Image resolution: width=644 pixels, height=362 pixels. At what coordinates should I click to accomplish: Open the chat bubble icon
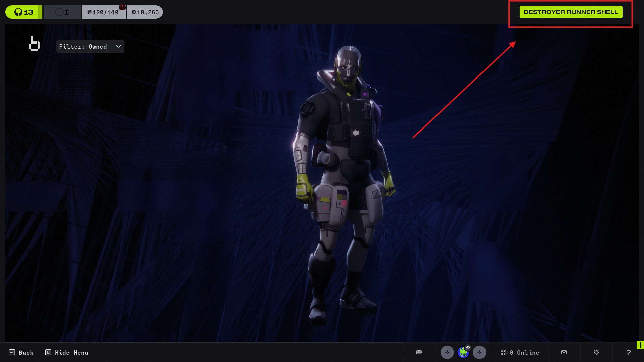(x=419, y=352)
